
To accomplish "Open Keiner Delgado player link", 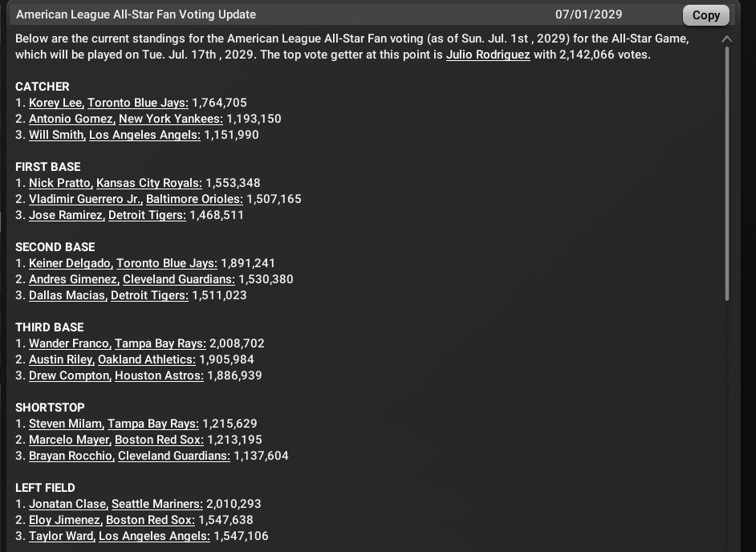I will click(x=71, y=263).
